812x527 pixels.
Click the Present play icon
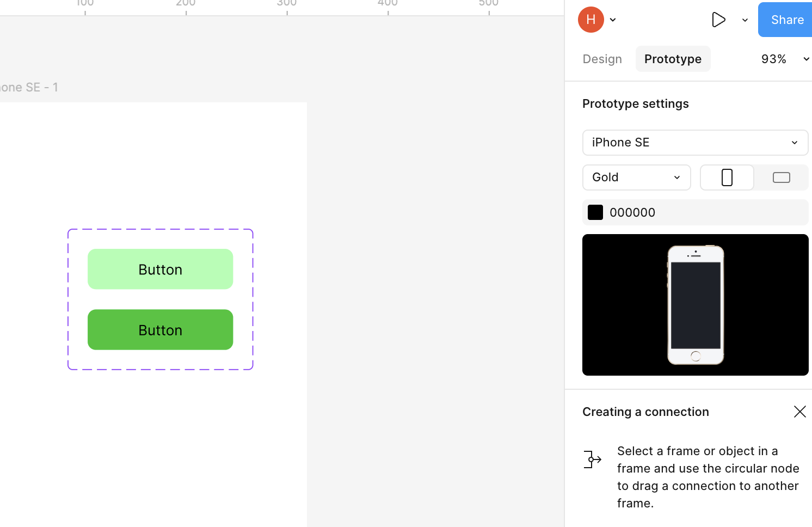coord(718,20)
